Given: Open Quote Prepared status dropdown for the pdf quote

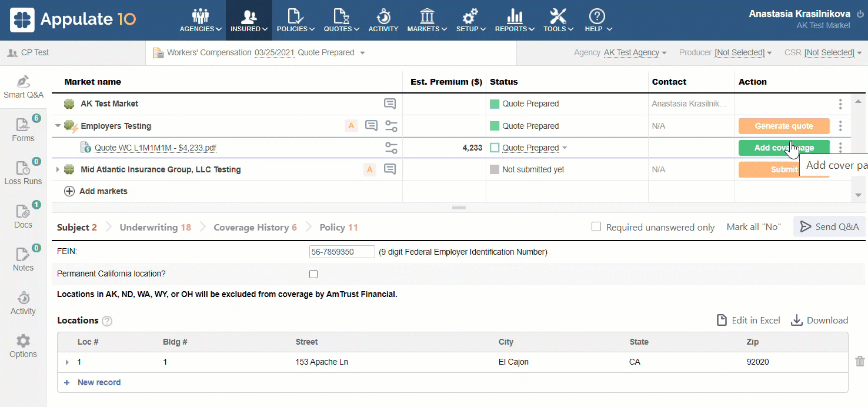Looking at the screenshot, I should click(535, 148).
